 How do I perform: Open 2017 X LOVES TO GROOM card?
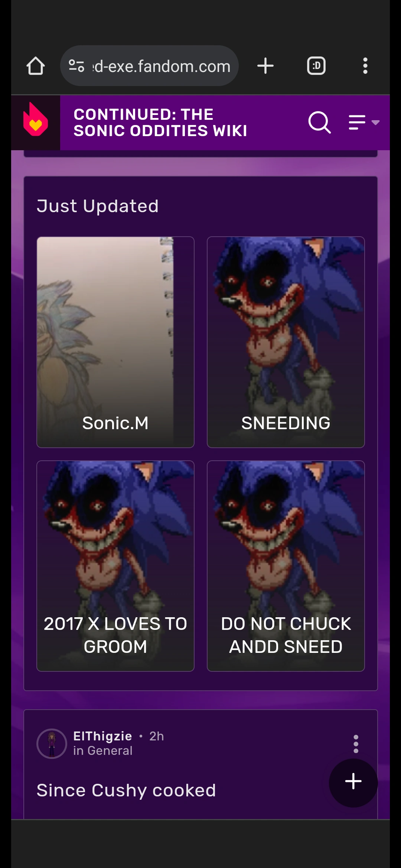(x=115, y=566)
